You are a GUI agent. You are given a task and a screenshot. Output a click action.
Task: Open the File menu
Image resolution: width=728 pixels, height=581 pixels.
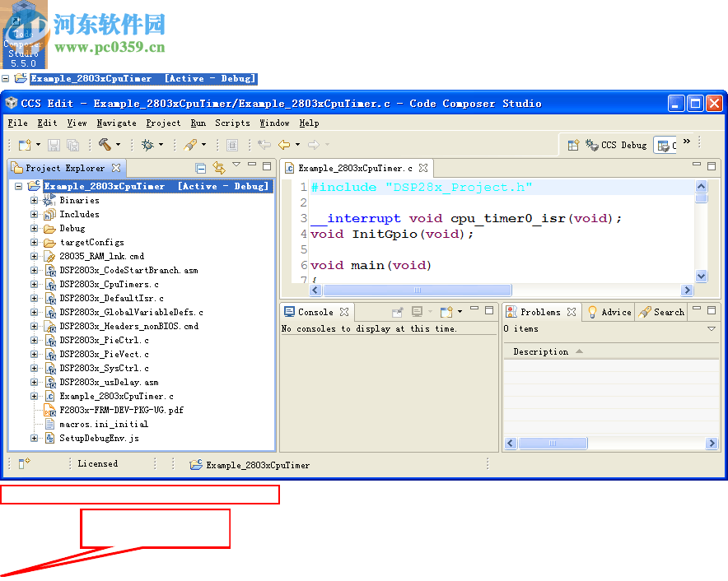[17, 123]
